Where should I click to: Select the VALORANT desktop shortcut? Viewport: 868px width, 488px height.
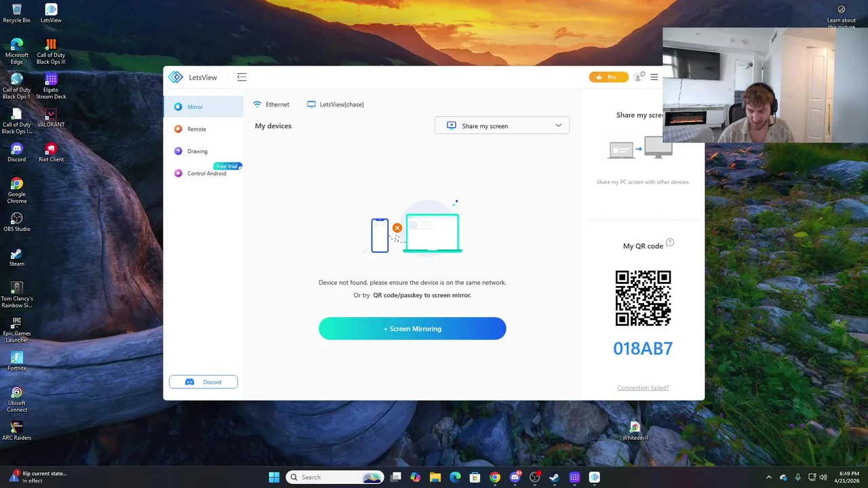pos(51,118)
